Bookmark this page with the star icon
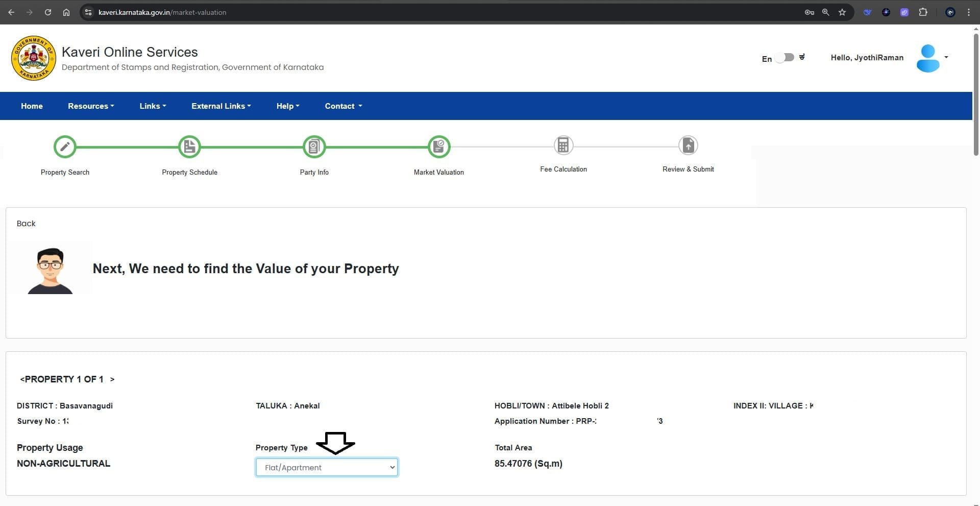980x506 pixels. click(x=842, y=12)
